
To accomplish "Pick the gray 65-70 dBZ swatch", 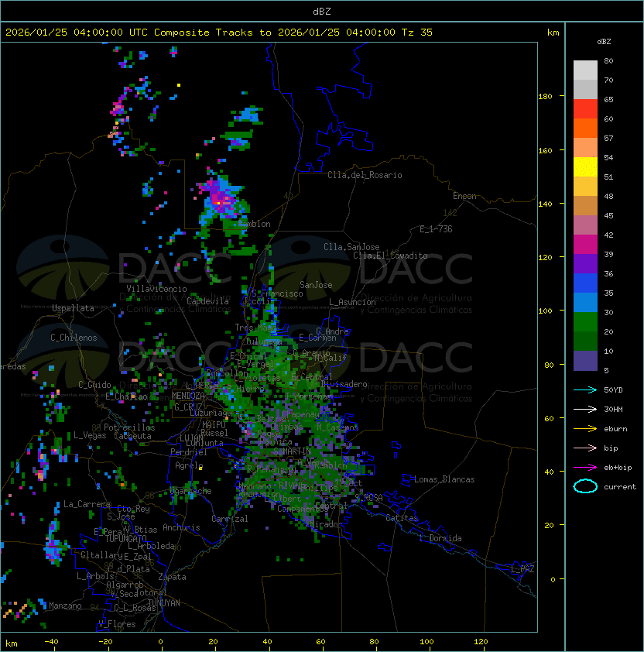I will (585, 89).
